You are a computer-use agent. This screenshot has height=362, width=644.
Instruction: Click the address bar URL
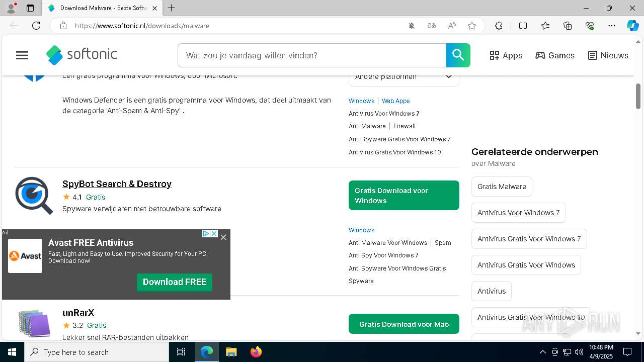click(142, 26)
